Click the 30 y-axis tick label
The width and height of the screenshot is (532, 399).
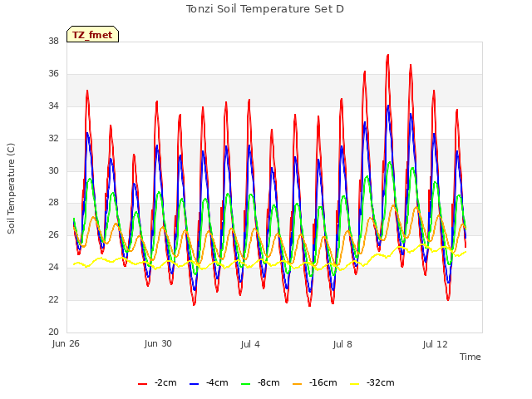click(x=53, y=170)
